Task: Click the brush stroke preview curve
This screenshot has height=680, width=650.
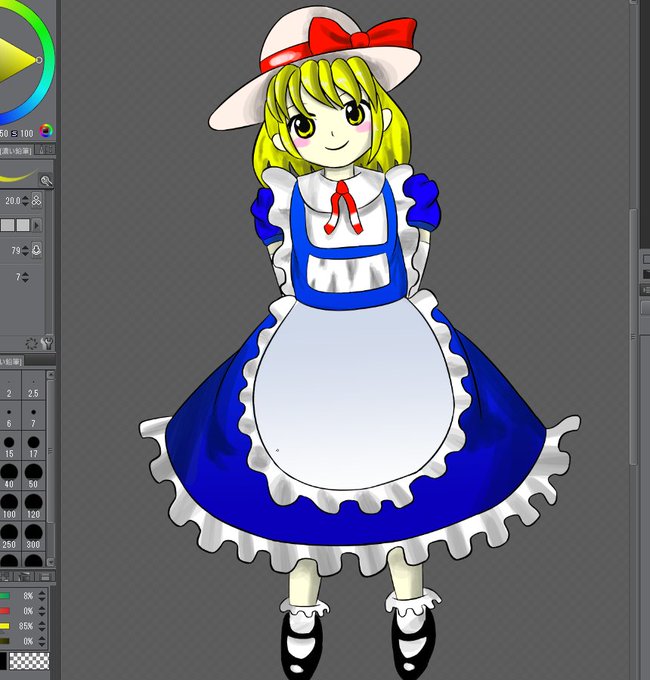Action: pyautogui.click(x=19, y=177)
